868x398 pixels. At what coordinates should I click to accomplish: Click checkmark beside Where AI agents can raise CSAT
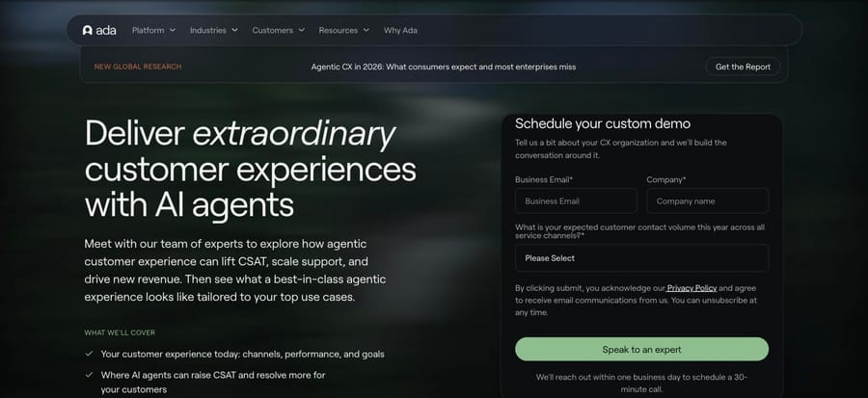[x=89, y=375]
